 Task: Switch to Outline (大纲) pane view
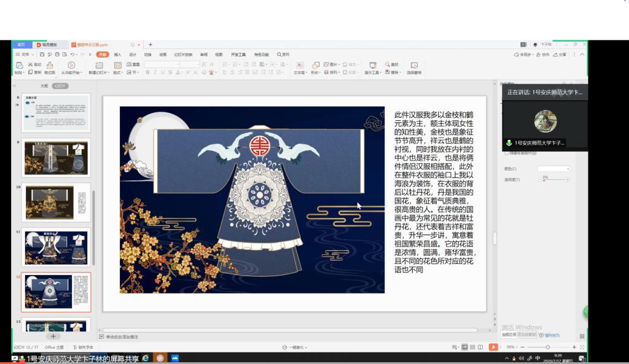click(x=44, y=86)
